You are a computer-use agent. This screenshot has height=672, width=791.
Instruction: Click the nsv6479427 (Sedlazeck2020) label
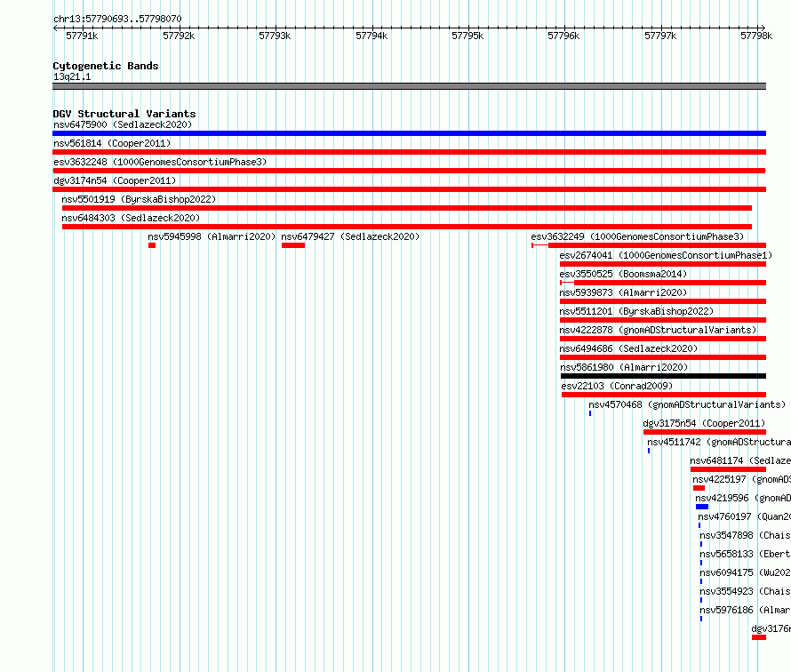(350, 236)
